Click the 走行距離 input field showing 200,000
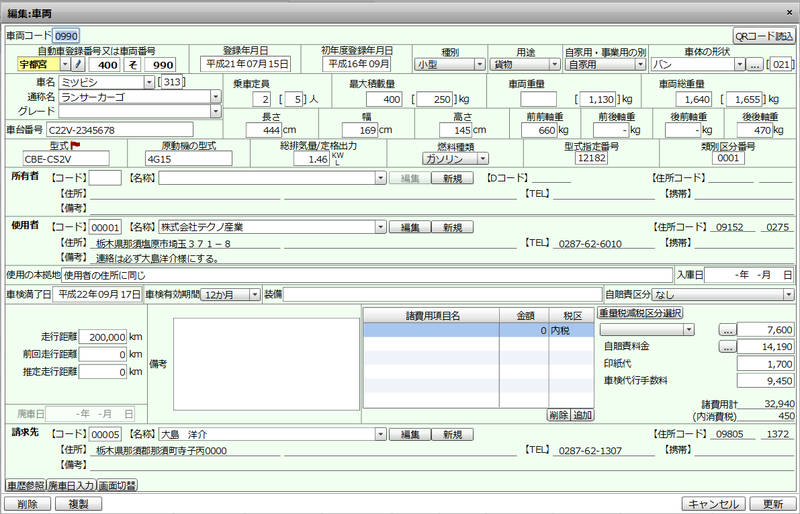The width and height of the screenshot is (800, 514). click(102, 338)
